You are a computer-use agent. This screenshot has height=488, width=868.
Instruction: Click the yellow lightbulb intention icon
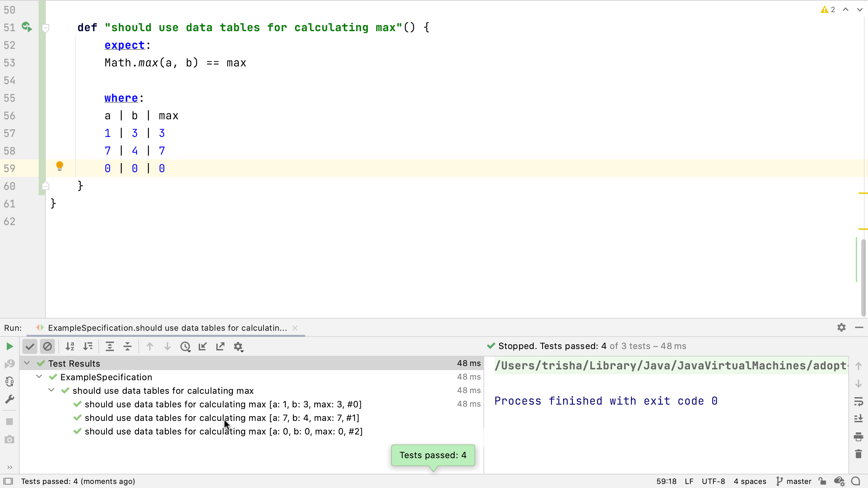pyautogui.click(x=60, y=166)
